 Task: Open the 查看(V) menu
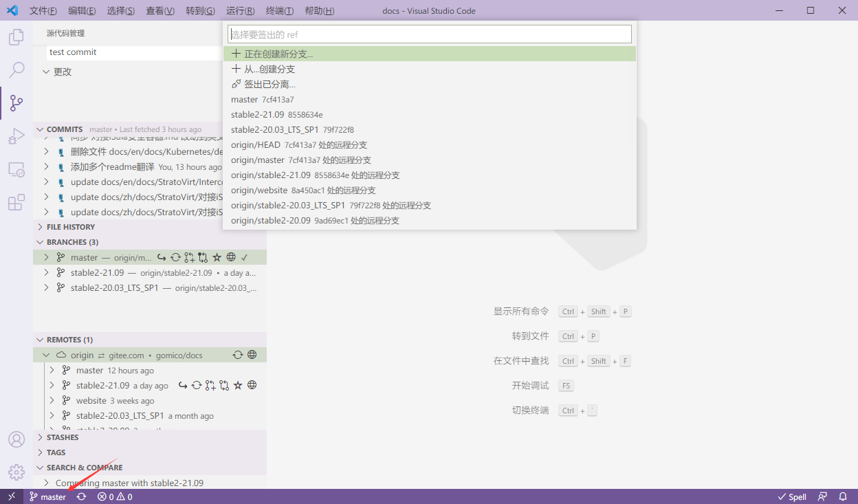click(x=160, y=11)
